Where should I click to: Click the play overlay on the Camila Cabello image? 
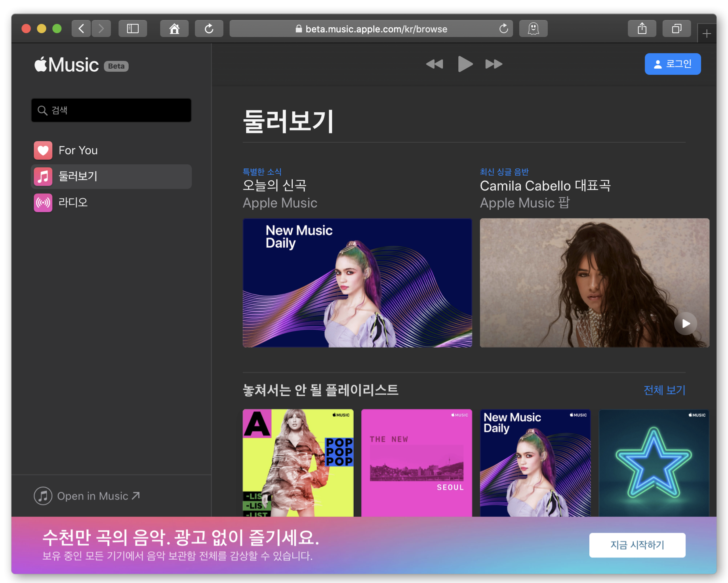[x=686, y=323]
